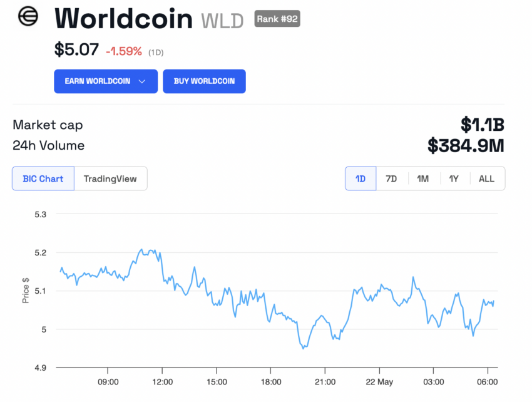Screen dimensions: 532x402
Task: Click the Buy Worldcoin button
Action: (204, 81)
